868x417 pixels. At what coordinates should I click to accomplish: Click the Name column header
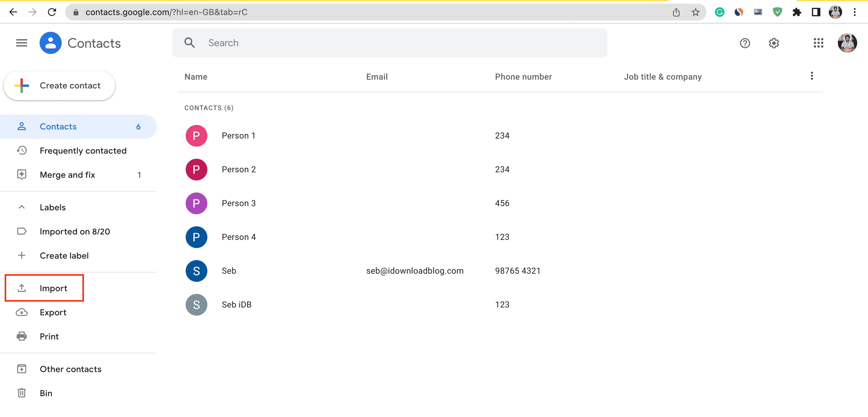coord(196,77)
